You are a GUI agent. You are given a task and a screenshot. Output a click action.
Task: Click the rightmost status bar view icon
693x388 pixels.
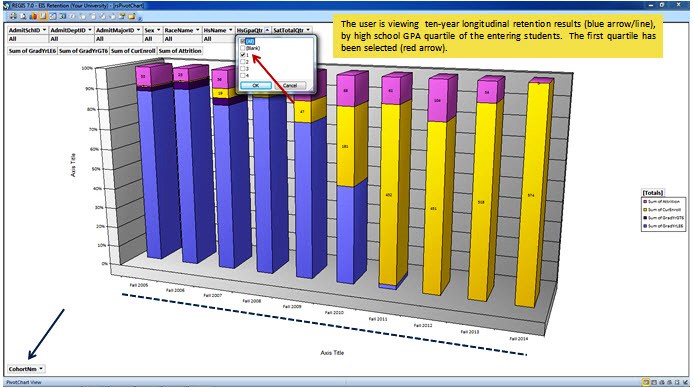click(685, 382)
